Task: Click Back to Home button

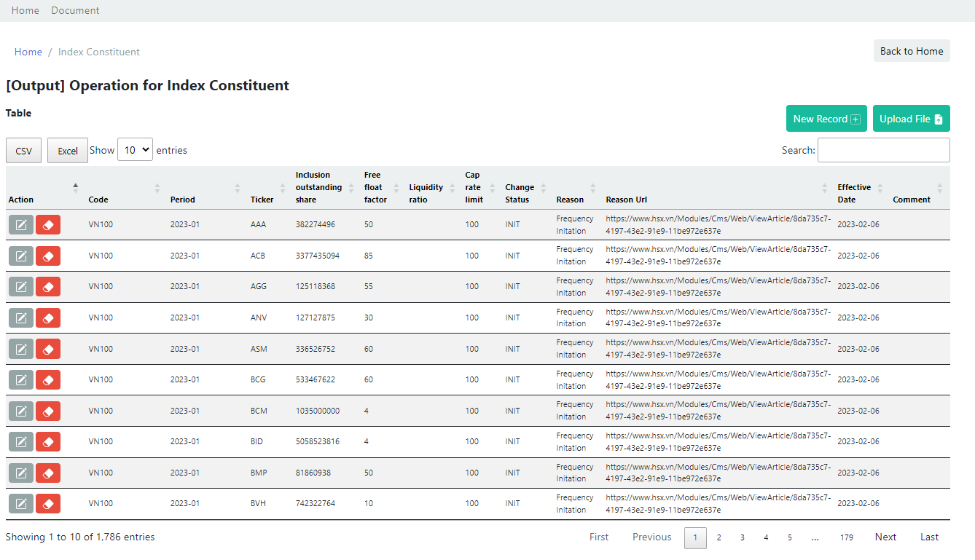Action: (912, 51)
